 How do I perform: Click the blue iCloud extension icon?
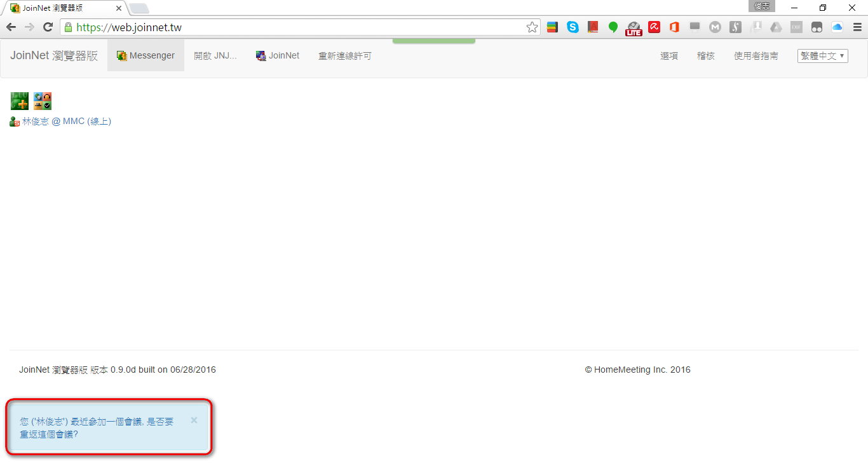coord(837,27)
